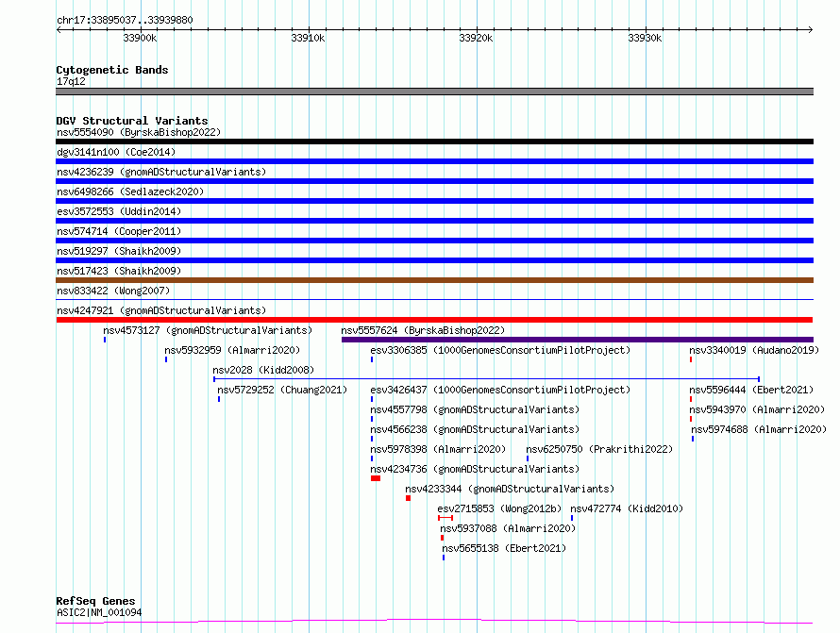This screenshot has height=633, width=840.
Task: Click the nsv5557624 (ByrskaBishop2022) label
Action: [423, 330]
